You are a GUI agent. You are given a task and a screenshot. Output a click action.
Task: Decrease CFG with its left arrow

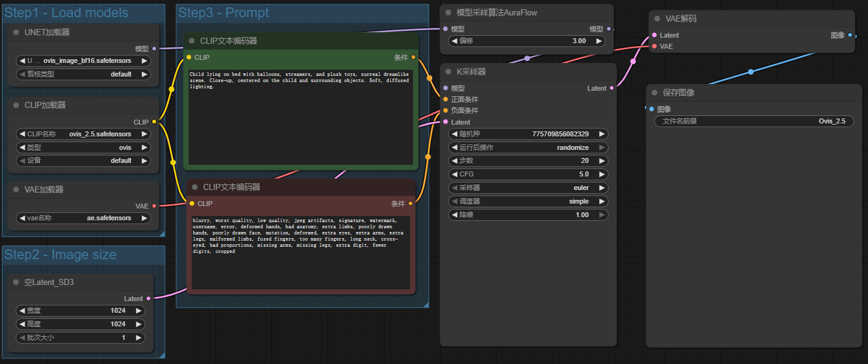tap(455, 174)
